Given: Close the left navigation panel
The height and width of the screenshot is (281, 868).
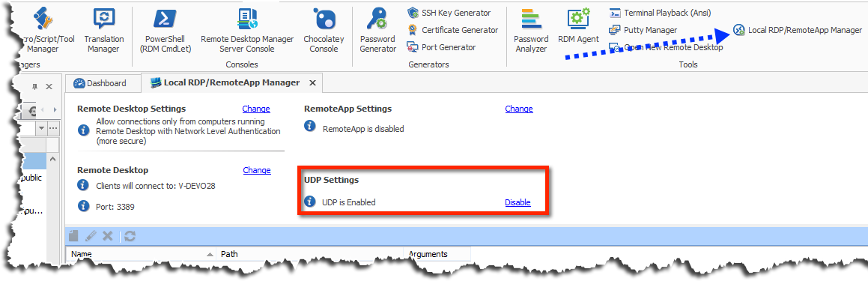Looking at the screenshot, I should (49, 86).
